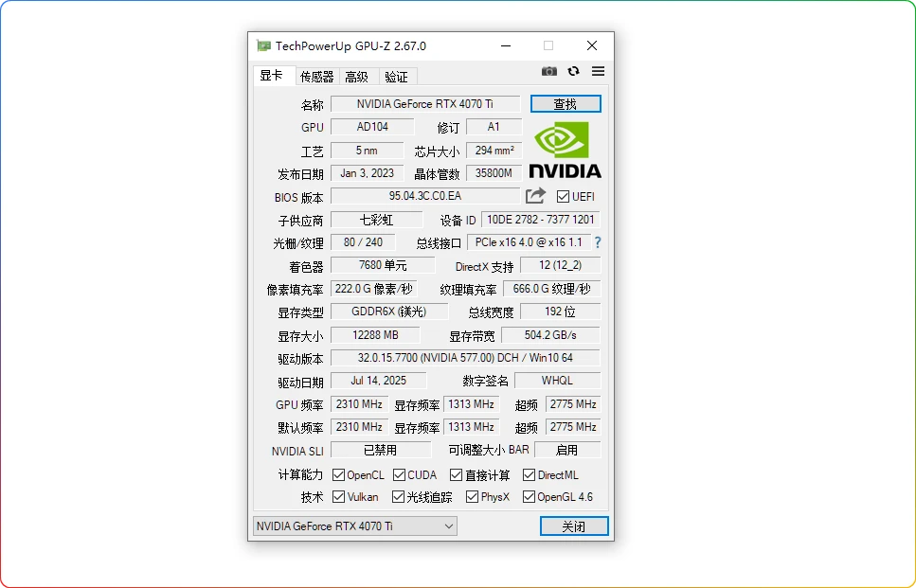Click the GPU 频率 row boost 2775 MHz
This screenshot has width=916, height=588.
point(573,404)
